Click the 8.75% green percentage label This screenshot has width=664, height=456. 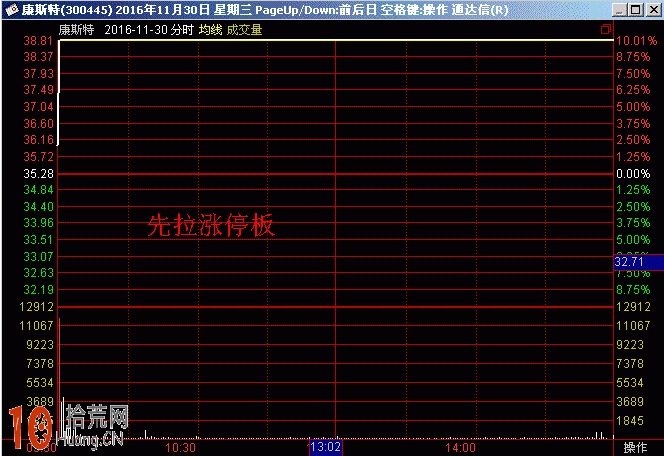click(x=633, y=290)
